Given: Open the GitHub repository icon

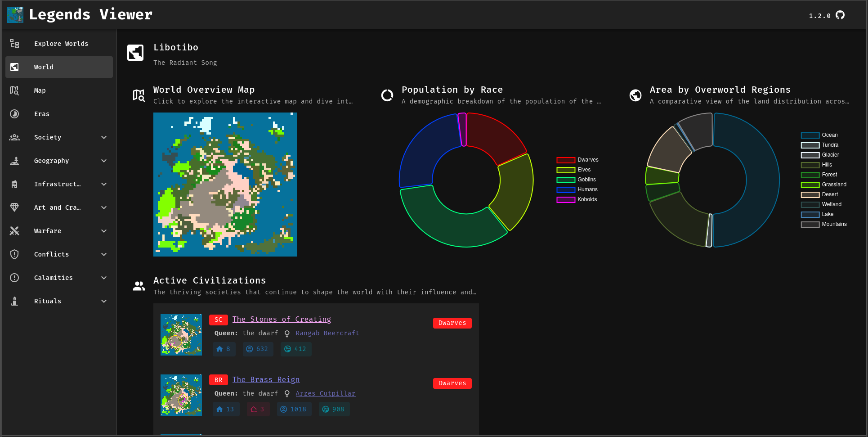Looking at the screenshot, I should tap(840, 15).
